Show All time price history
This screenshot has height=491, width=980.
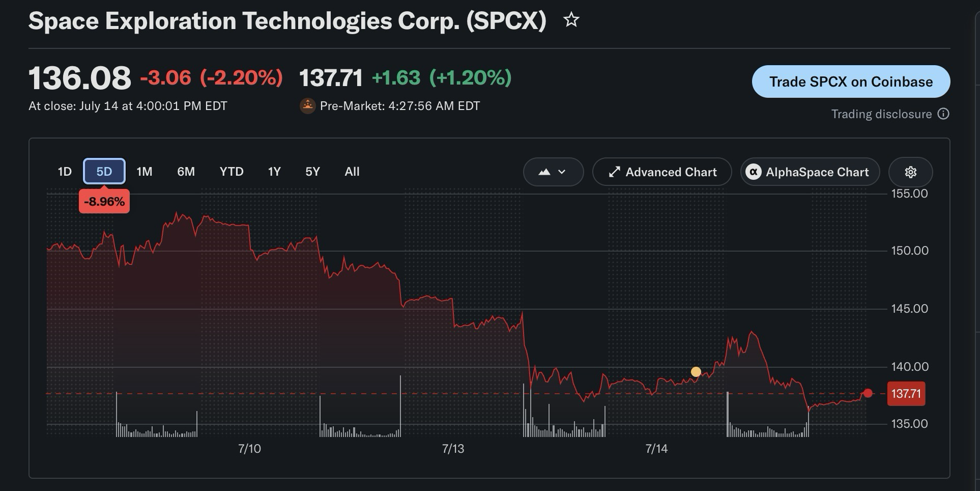(x=352, y=172)
